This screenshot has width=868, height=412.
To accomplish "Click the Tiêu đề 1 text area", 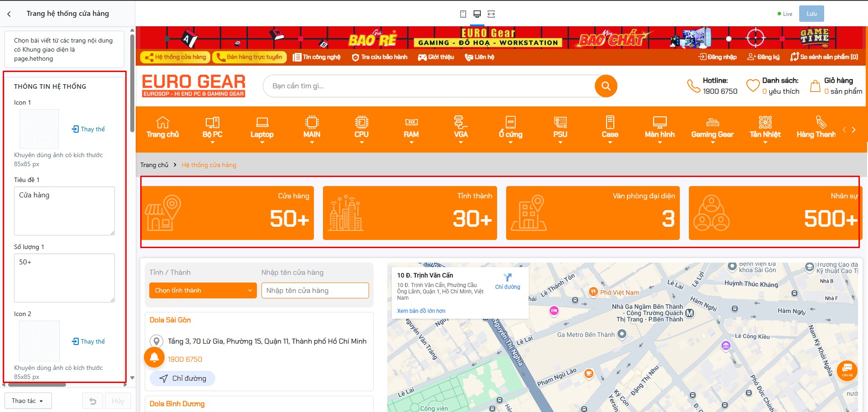I will point(64,211).
